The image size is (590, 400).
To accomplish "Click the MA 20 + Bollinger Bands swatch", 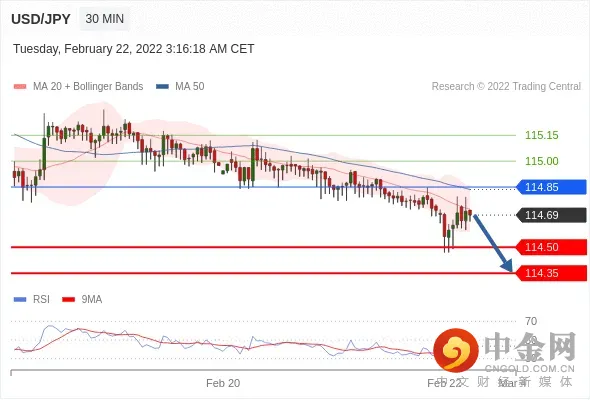I will pyautogui.click(x=20, y=87).
